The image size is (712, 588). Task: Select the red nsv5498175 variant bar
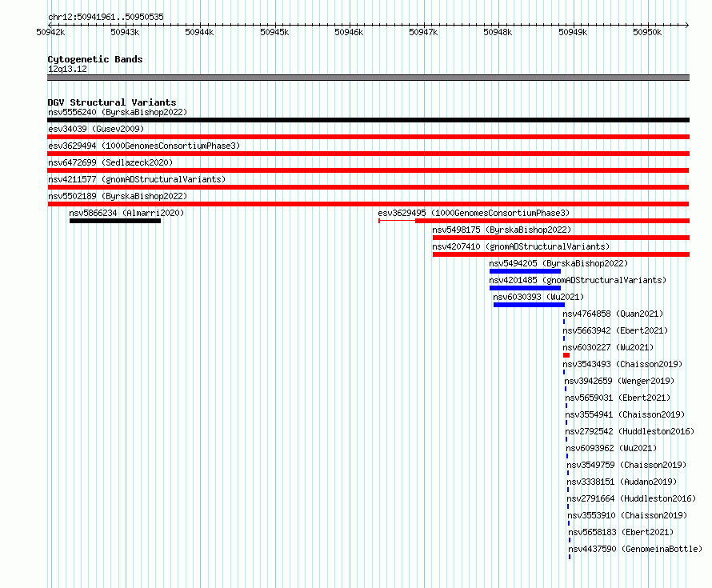click(x=562, y=238)
